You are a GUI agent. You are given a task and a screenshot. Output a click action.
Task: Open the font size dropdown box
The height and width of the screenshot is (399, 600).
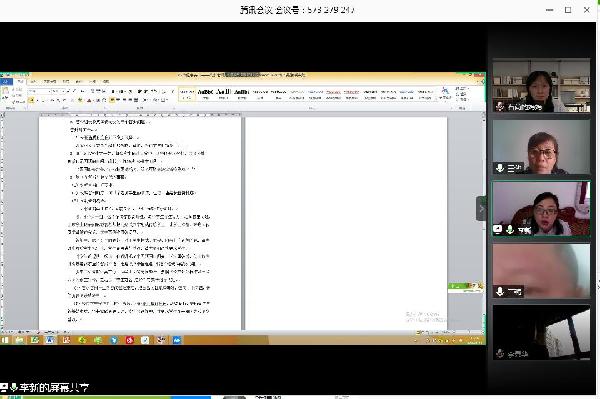pos(58,91)
